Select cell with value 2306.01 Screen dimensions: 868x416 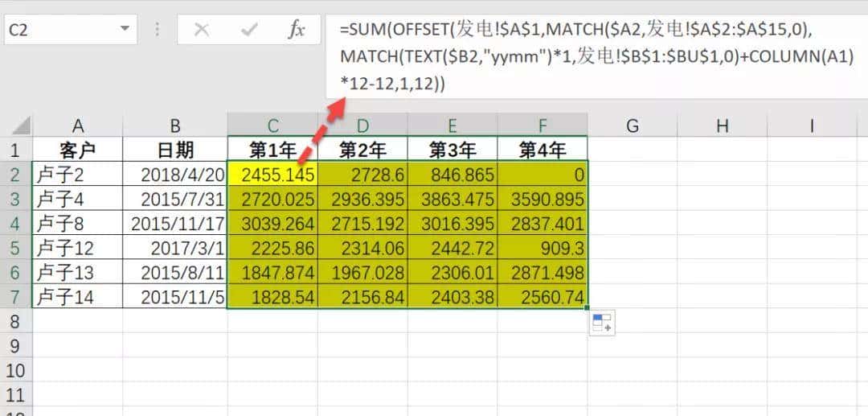pyautogui.click(x=452, y=272)
